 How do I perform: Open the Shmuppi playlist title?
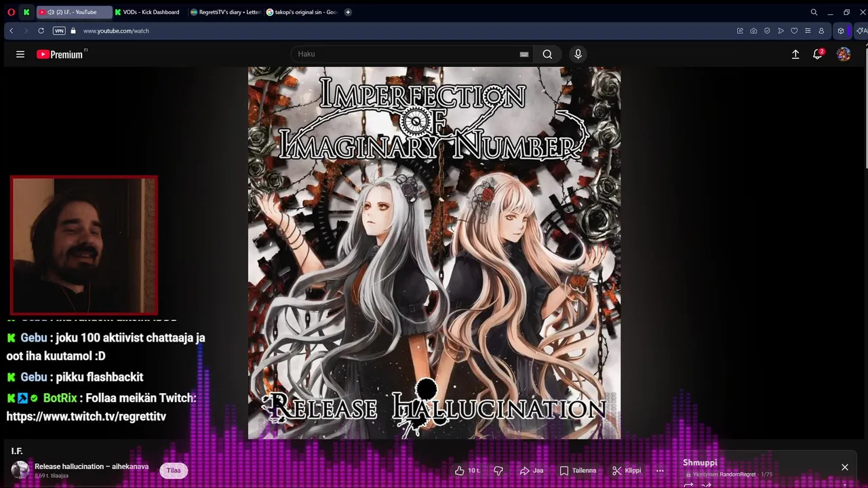(x=700, y=462)
